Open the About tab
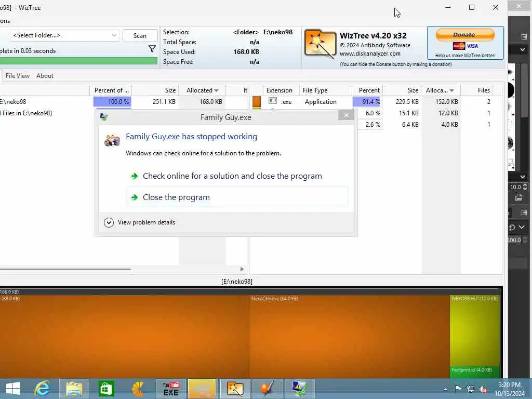 (x=45, y=76)
